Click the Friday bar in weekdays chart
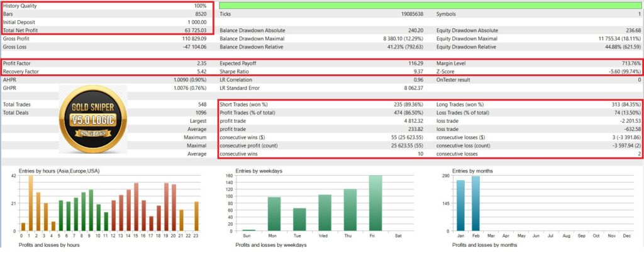 [375, 203]
